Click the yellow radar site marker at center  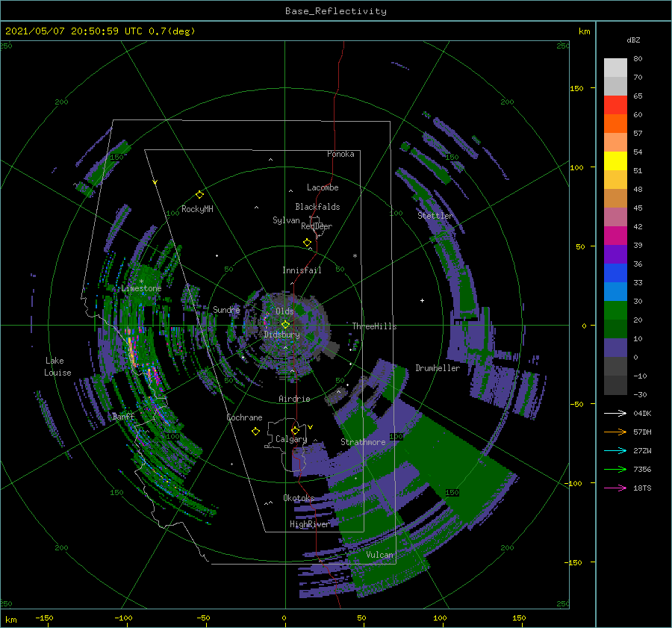tap(285, 325)
